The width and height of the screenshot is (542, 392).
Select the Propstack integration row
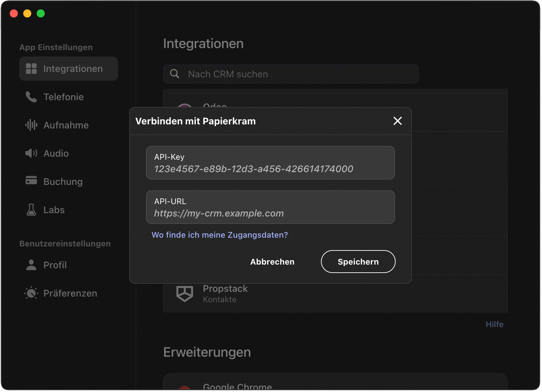coord(335,294)
